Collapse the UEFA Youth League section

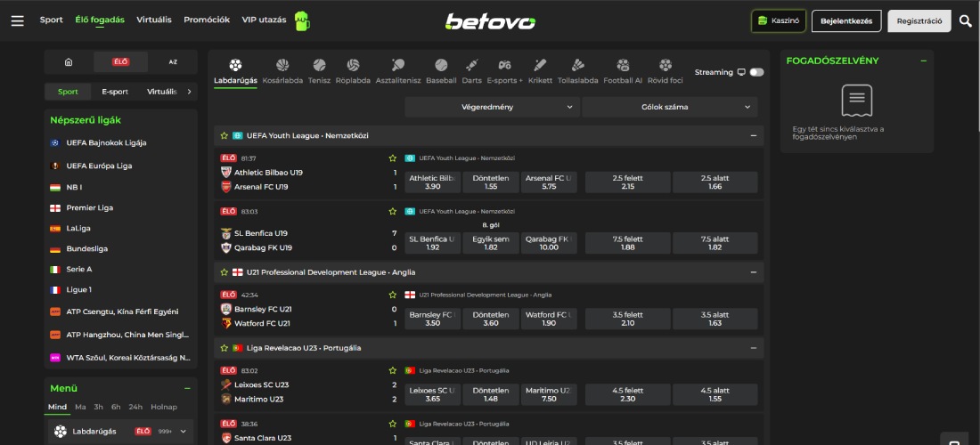(x=754, y=135)
